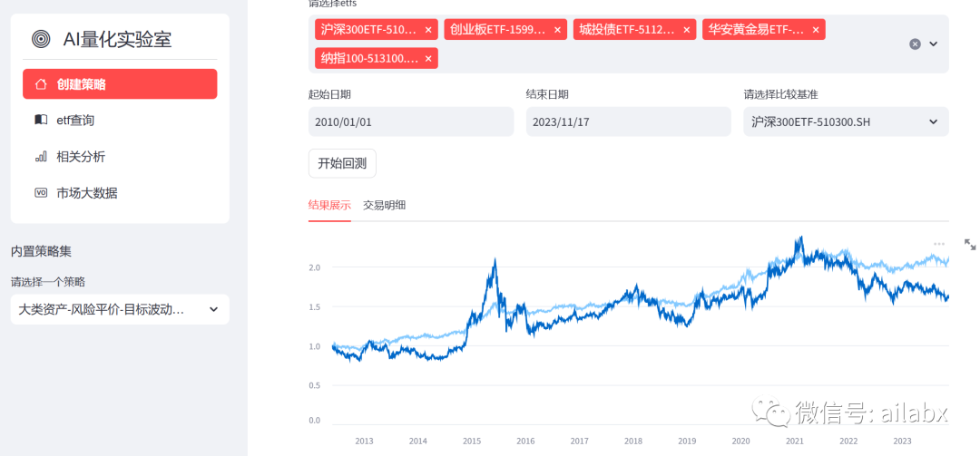The width and height of the screenshot is (980, 456).
Task: Click the 2015 label on chart x-axis
Action: (x=472, y=441)
